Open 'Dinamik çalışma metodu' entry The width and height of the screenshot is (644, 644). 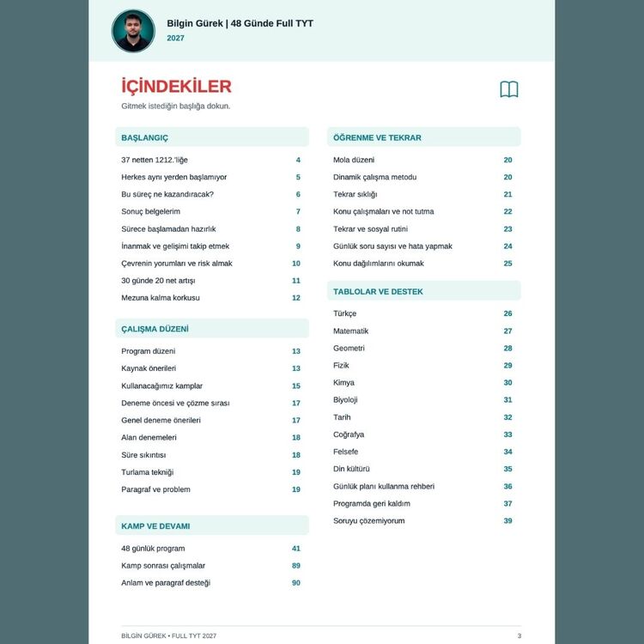coord(423,177)
